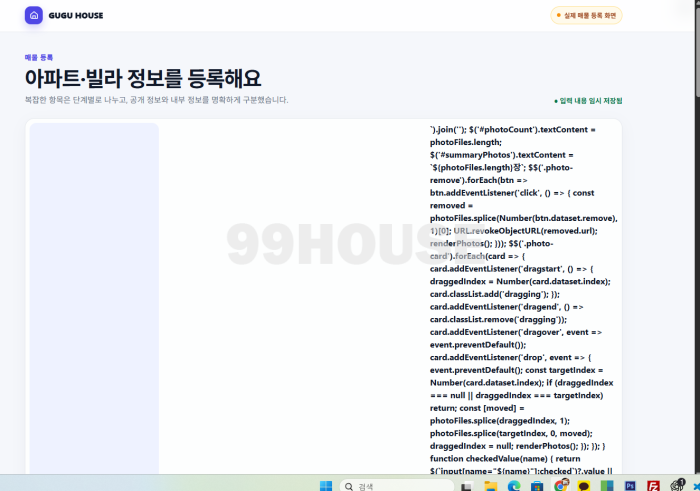Open the ChatGPT app with notification badge
The height and width of the screenshot is (491, 700).
[x=677, y=485]
